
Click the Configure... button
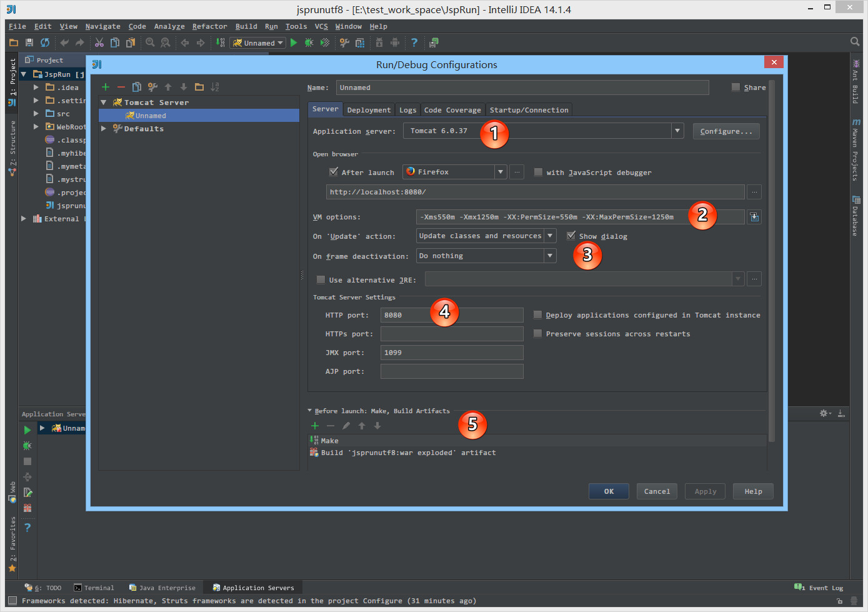726,131
